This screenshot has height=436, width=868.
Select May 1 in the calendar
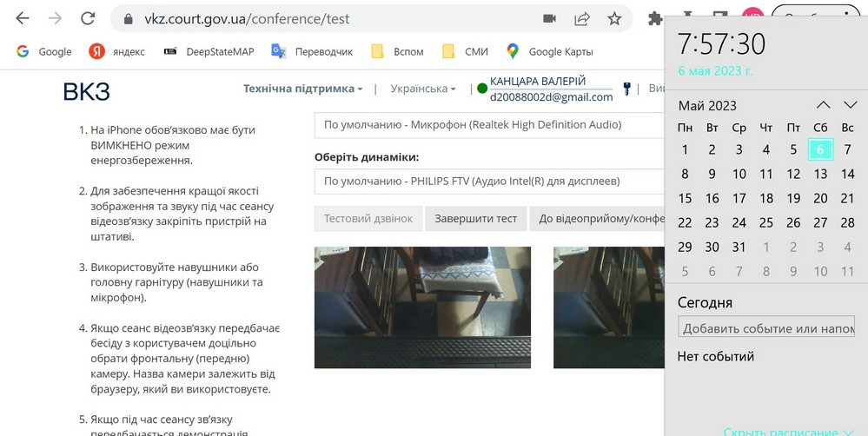click(685, 149)
